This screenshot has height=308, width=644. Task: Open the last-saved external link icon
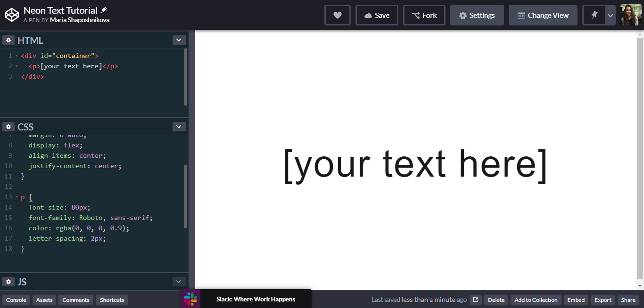coord(475,300)
